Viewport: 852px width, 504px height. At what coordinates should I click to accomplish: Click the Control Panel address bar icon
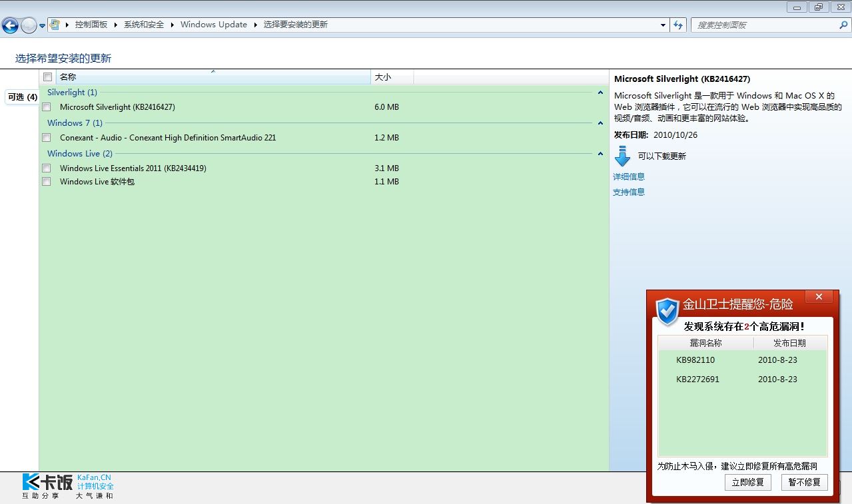(55, 25)
